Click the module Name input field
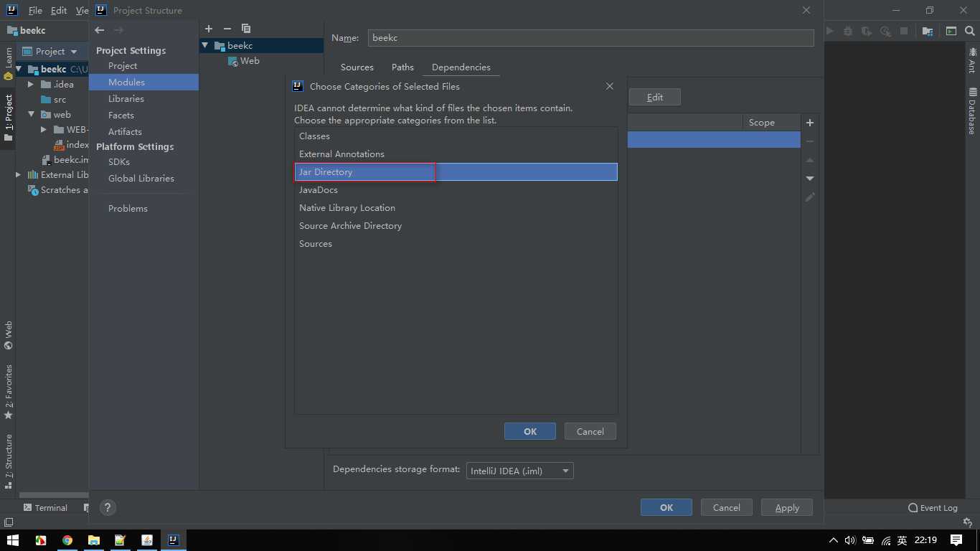This screenshot has width=980, height=551. 591,38
